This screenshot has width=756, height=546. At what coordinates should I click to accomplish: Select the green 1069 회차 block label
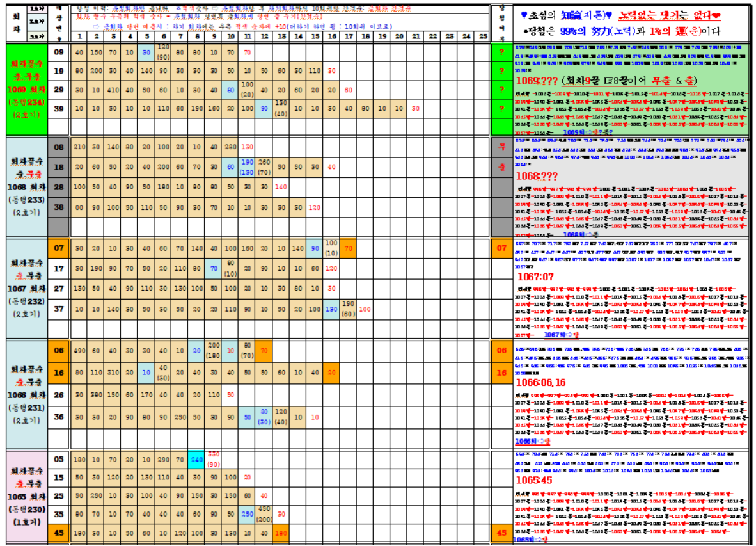click(x=26, y=88)
